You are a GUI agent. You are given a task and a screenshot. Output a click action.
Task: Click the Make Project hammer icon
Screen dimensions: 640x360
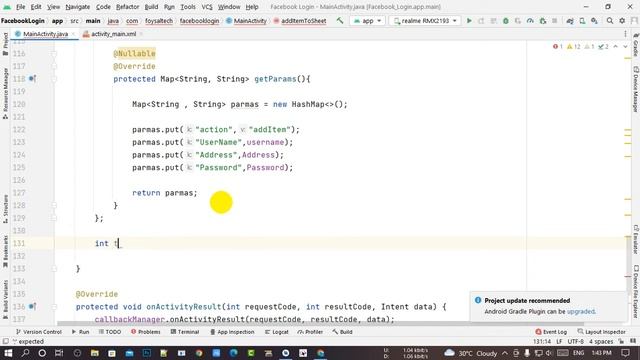click(x=340, y=20)
